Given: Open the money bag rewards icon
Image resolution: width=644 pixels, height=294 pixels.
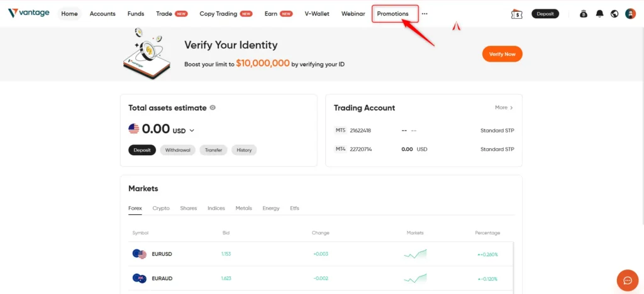Looking at the screenshot, I should click(x=583, y=14).
